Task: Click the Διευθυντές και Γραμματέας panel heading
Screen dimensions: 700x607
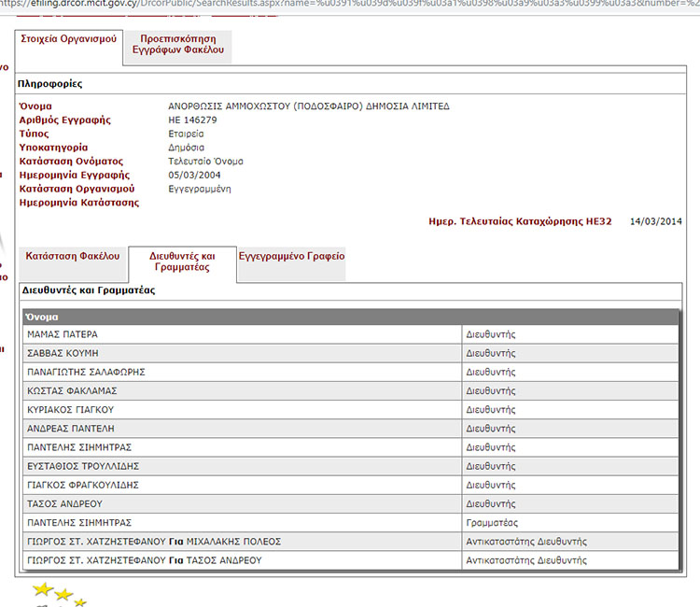Action: point(89,290)
